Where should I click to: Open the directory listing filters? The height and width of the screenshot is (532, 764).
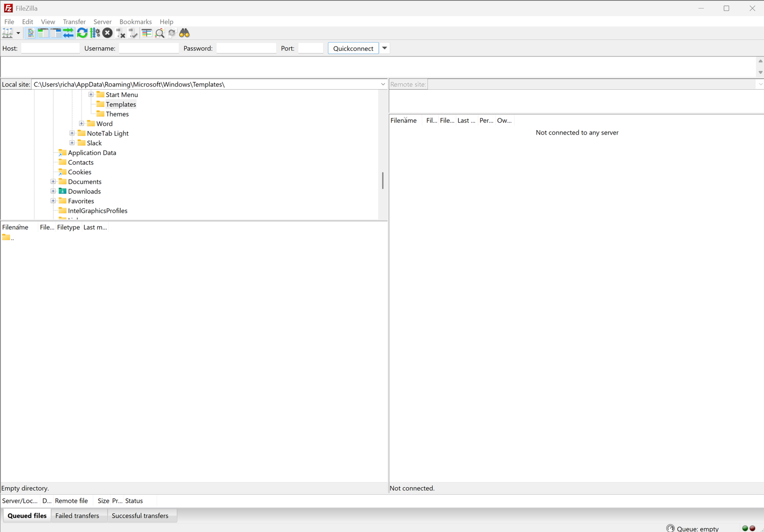tap(147, 33)
